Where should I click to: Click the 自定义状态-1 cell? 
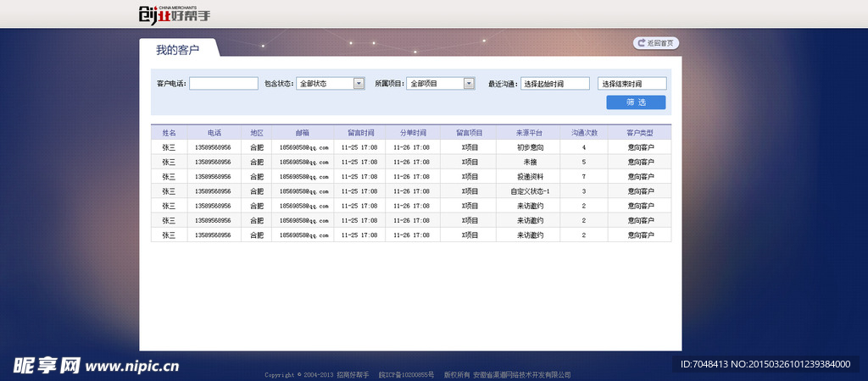[529, 191]
